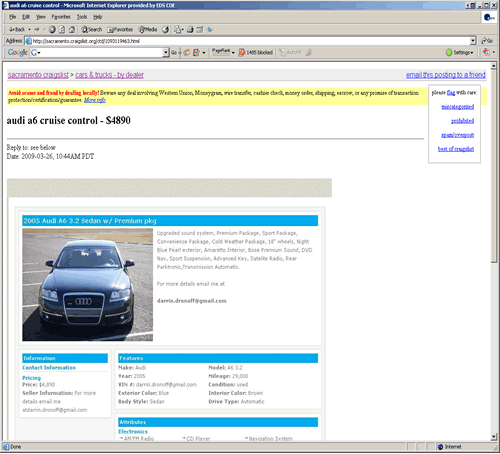Click the audi a6 cruise control title
The height and width of the screenshot is (454, 500).
pyautogui.click(x=69, y=120)
